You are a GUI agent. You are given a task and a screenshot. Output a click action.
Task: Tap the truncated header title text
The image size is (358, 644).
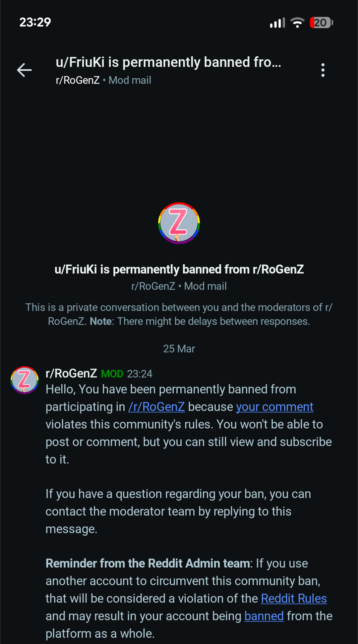pos(168,62)
